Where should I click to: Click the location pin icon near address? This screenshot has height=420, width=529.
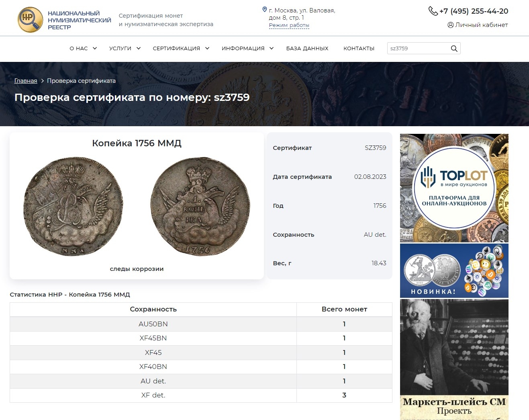(x=264, y=10)
